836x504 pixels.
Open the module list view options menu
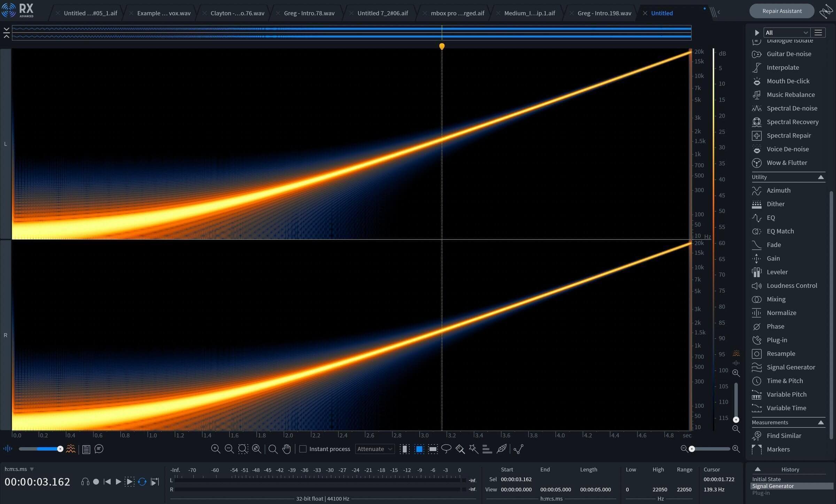click(818, 32)
